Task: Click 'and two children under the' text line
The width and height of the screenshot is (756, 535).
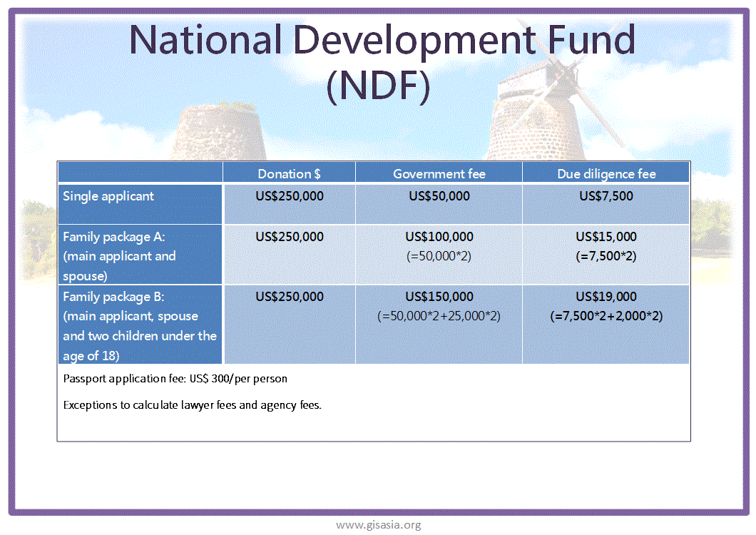Action: pyautogui.click(x=140, y=336)
